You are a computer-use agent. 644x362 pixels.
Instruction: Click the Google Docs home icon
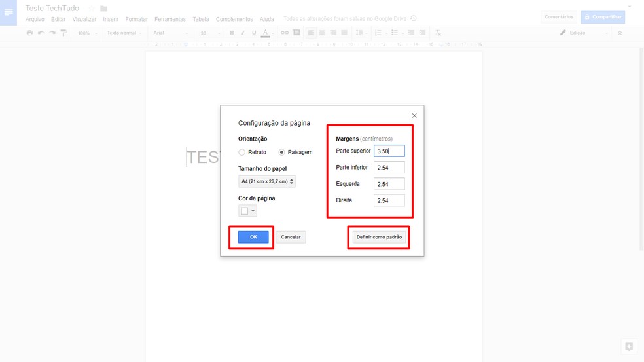pyautogui.click(x=9, y=12)
